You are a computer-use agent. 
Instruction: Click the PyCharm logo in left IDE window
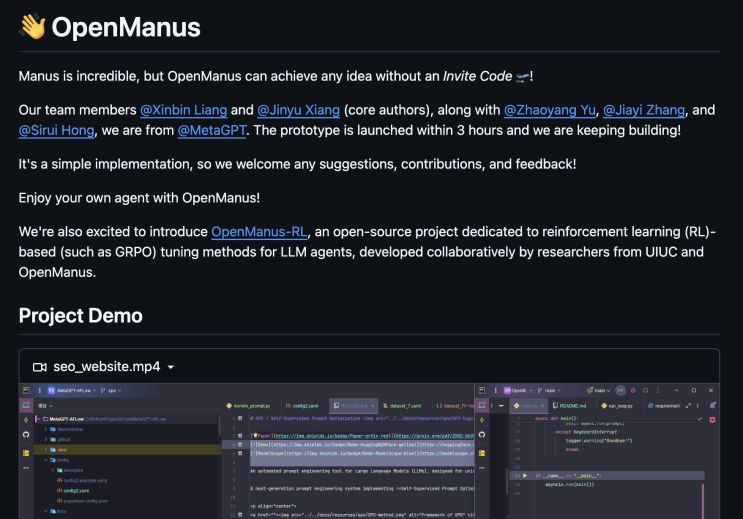26,391
